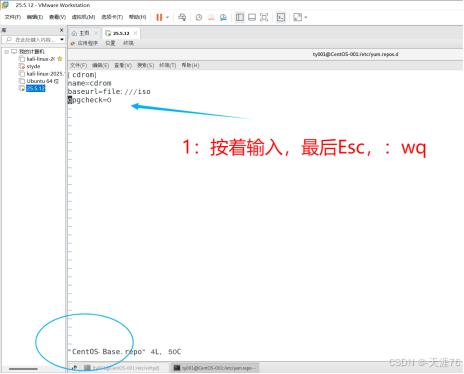This screenshot has width=464, height=374.
Task: Close the 25.5.12 VM tab
Action: tap(135, 33)
